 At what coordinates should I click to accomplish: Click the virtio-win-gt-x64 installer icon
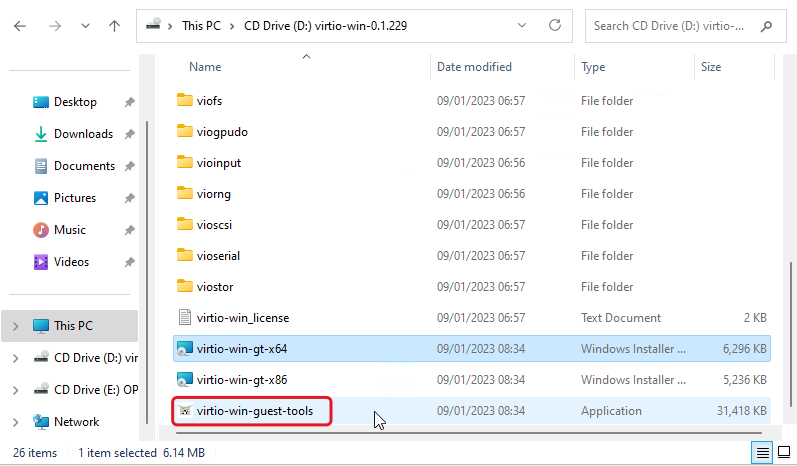[x=184, y=349]
